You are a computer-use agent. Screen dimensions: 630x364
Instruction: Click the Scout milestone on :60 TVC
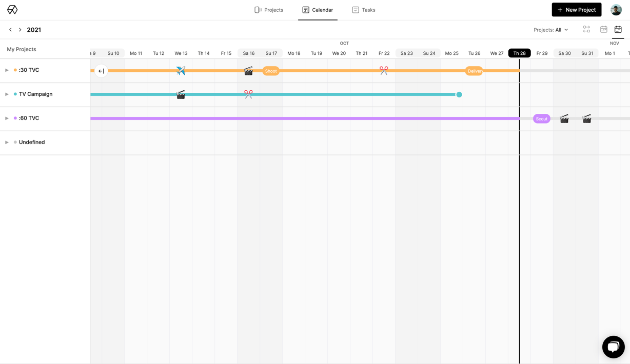pyautogui.click(x=541, y=118)
